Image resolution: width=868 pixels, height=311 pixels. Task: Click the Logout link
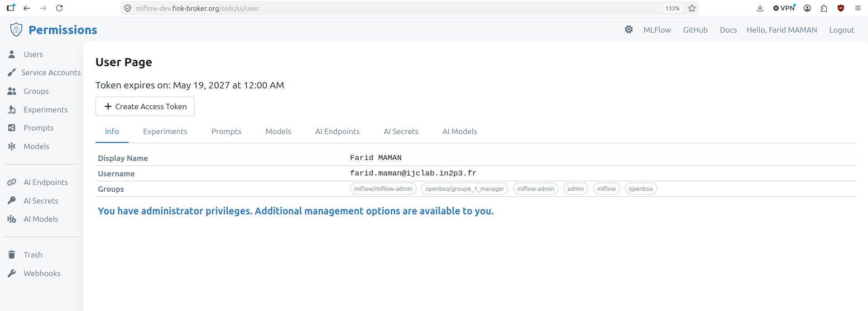coord(841,30)
